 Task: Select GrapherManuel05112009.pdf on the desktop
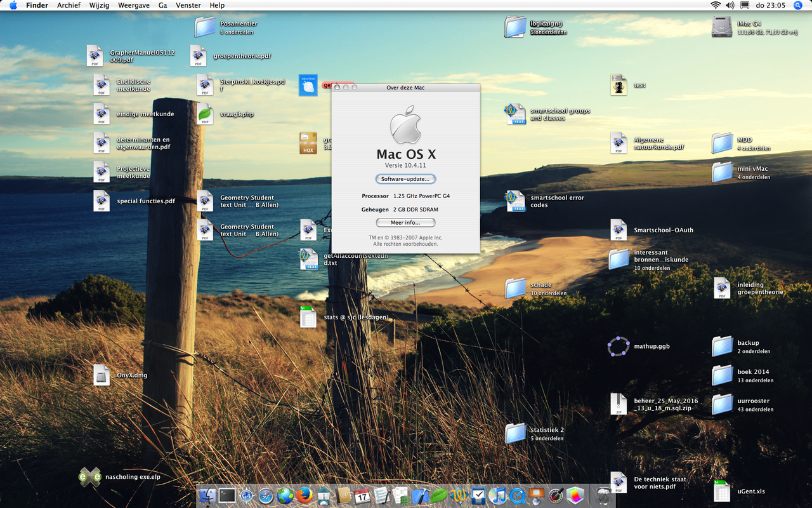tap(95, 56)
